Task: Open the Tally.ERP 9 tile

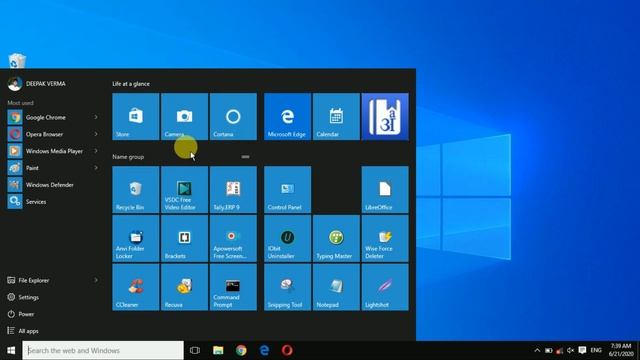Action: pos(233,189)
